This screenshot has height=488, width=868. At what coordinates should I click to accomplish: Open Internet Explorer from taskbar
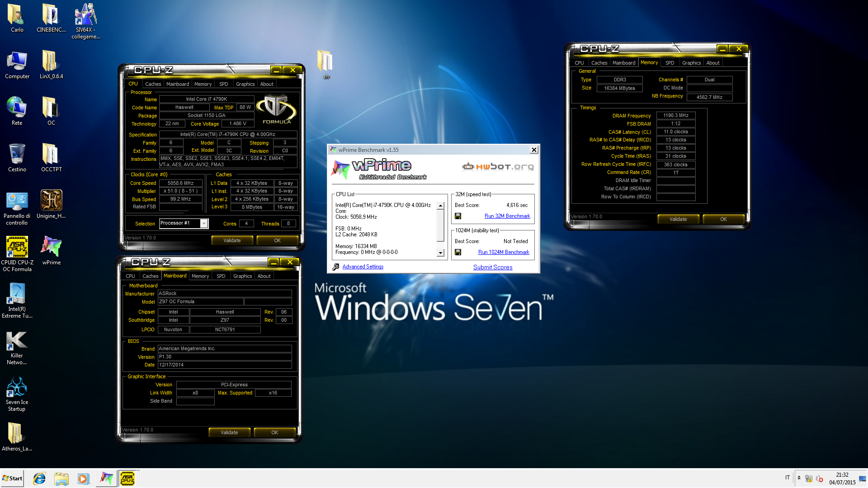coord(39,479)
